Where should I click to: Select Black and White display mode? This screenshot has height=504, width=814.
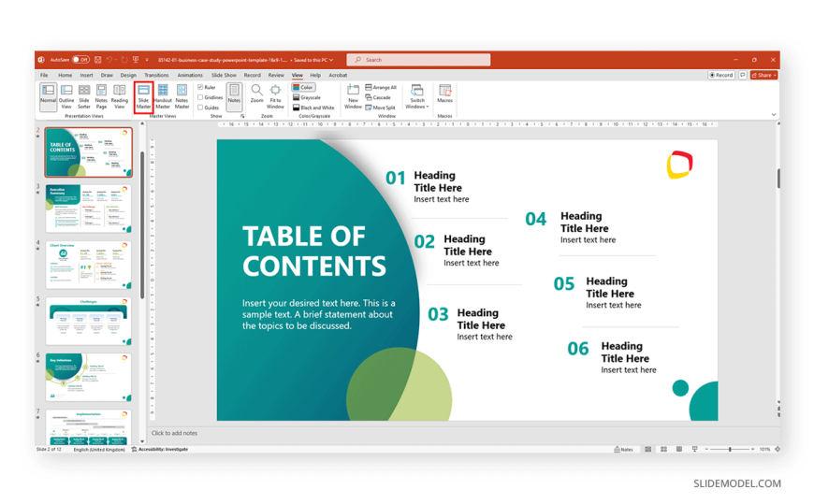[313, 108]
